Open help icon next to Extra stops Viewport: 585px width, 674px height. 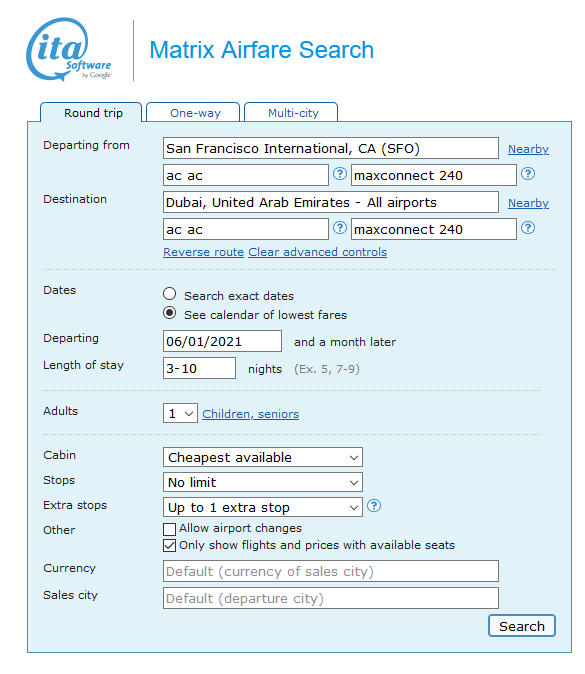tap(374, 506)
